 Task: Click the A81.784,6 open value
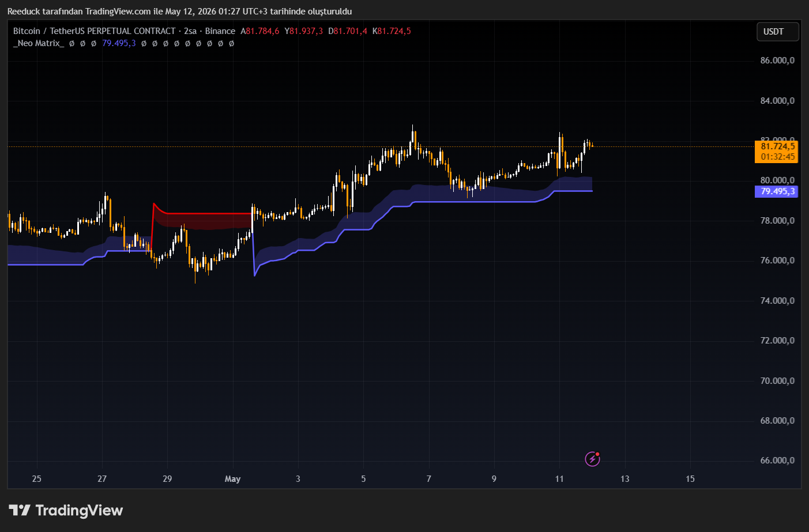coord(260,31)
